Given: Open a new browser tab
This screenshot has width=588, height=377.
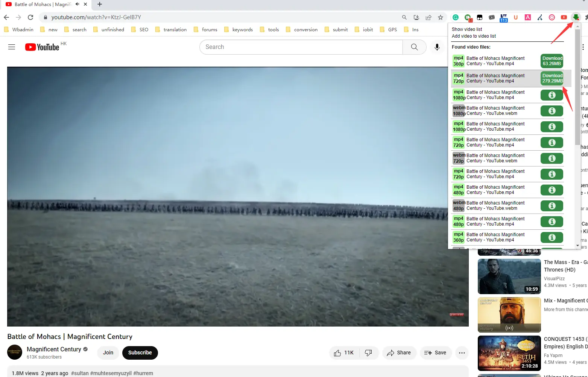Looking at the screenshot, I should pos(100,4).
